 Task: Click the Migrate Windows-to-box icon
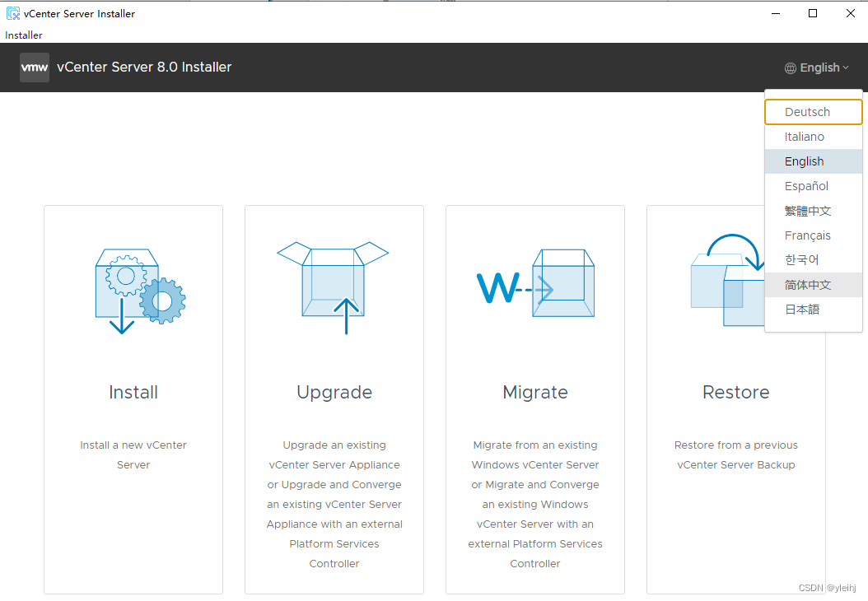(x=535, y=282)
